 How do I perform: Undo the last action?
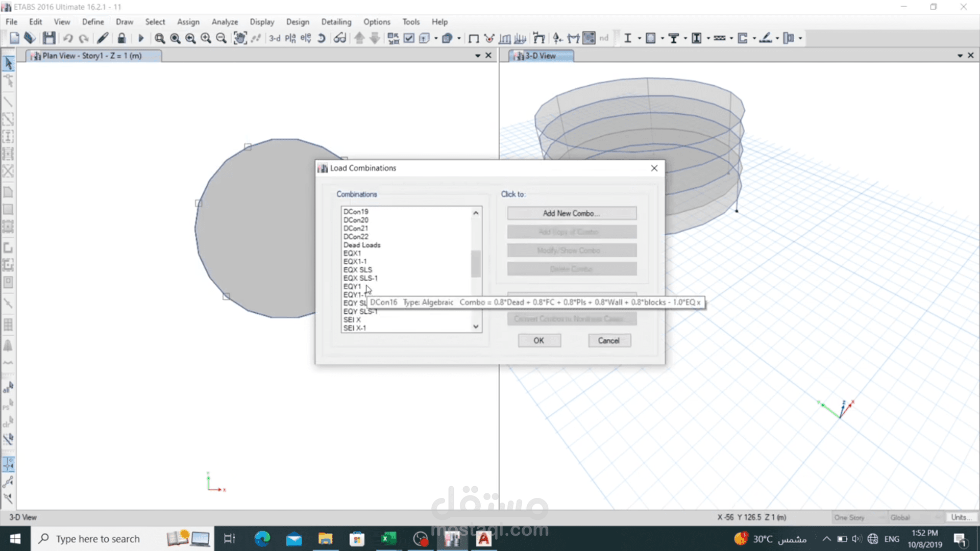coord(68,38)
